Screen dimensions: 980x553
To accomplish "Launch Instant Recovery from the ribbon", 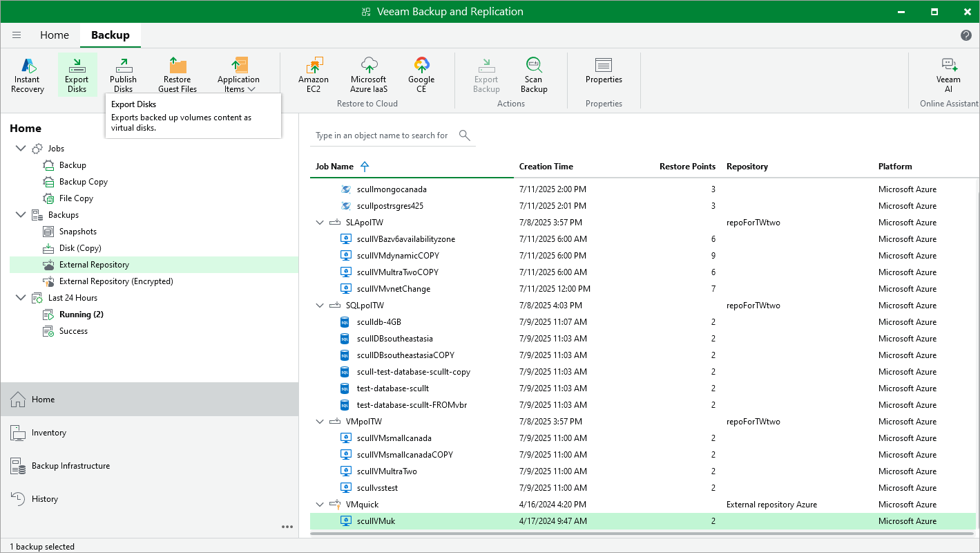I will click(28, 75).
